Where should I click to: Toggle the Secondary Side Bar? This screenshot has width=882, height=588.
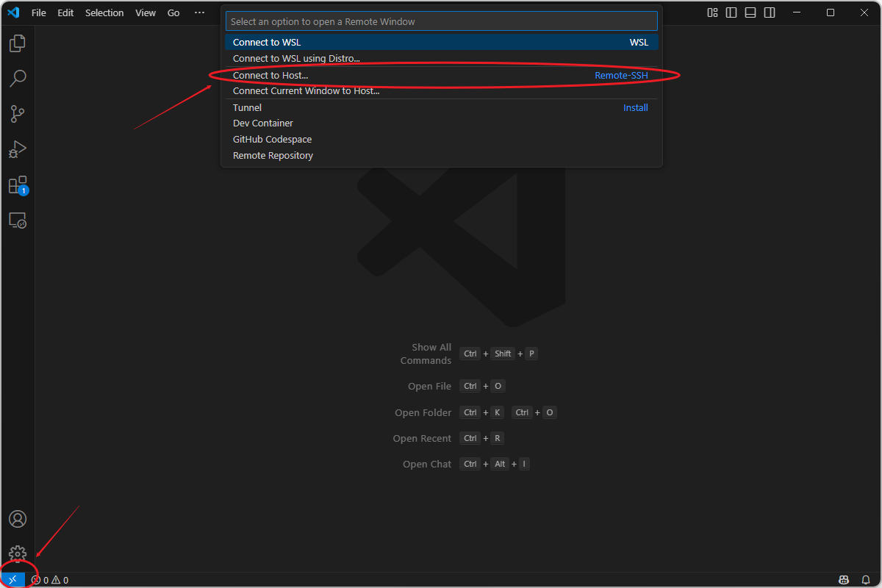click(x=770, y=12)
